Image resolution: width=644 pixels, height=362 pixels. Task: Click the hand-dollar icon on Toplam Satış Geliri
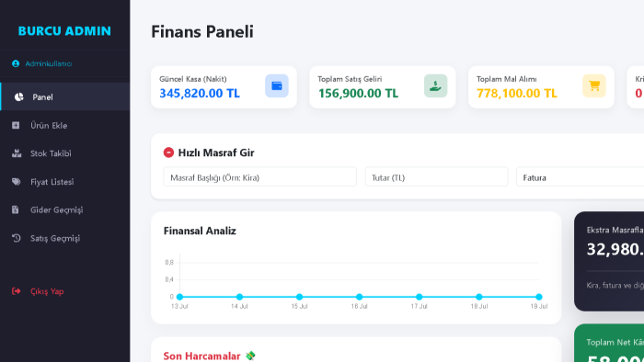coord(435,85)
